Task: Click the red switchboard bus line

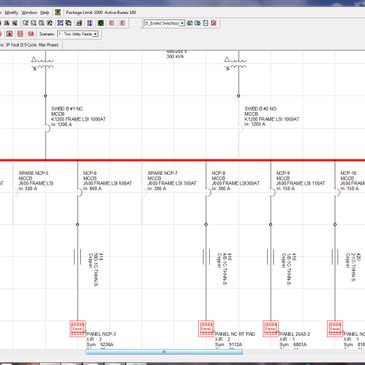Action: coord(182,160)
